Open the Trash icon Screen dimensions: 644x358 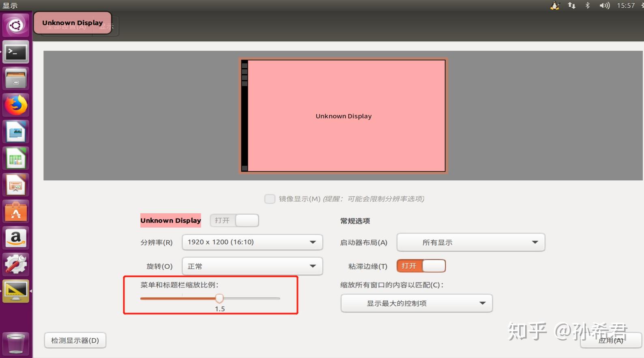tap(16, 344)
